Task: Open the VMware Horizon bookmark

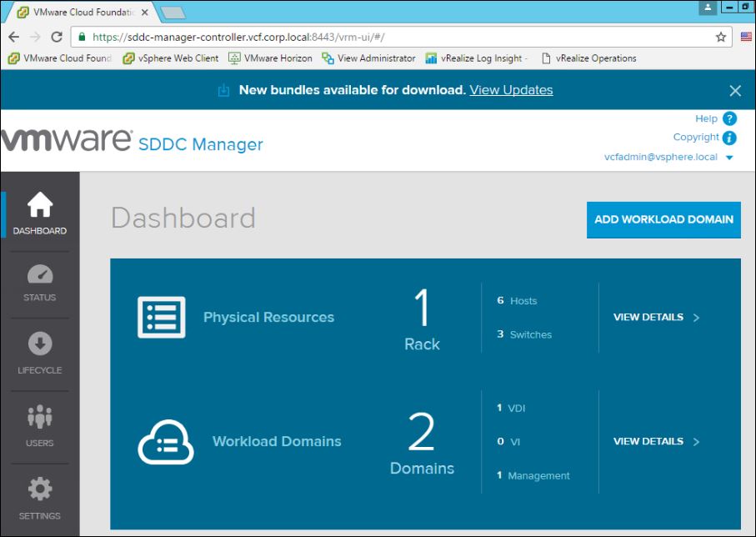Action: click(271, 58)
